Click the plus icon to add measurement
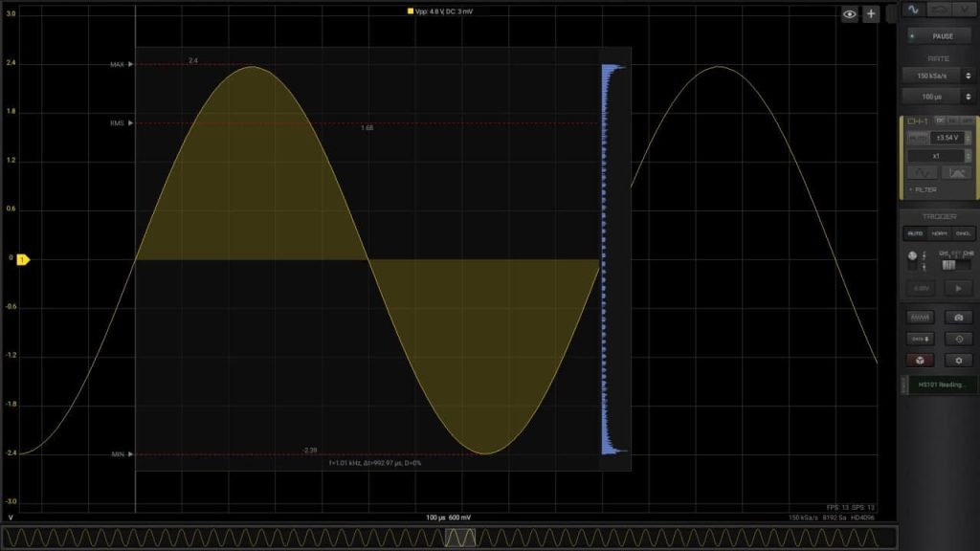The height and width of the screenshot is (551, 980). coord(871,13)
